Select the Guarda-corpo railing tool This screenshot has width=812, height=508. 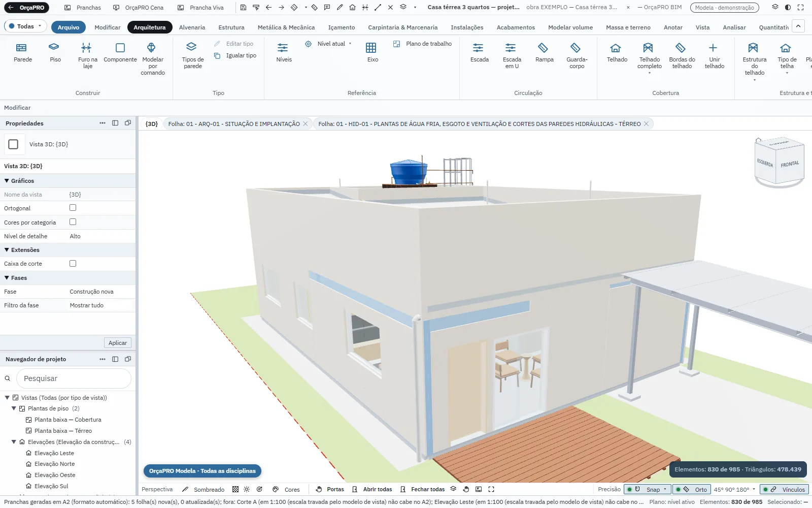coord(577,55)
